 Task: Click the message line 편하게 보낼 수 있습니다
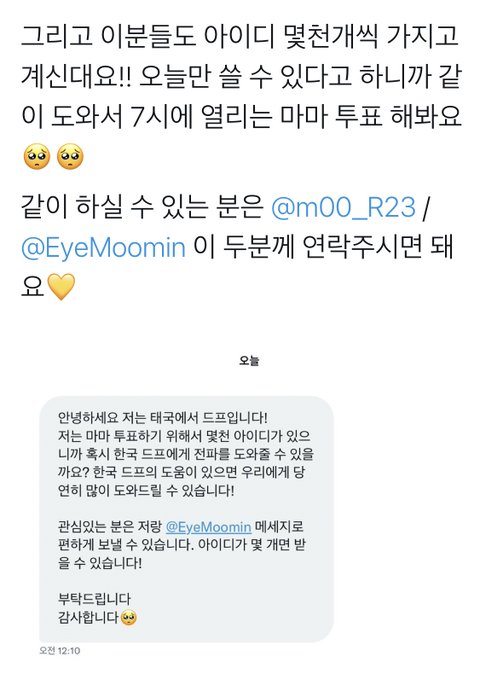[x=126, y=545]
